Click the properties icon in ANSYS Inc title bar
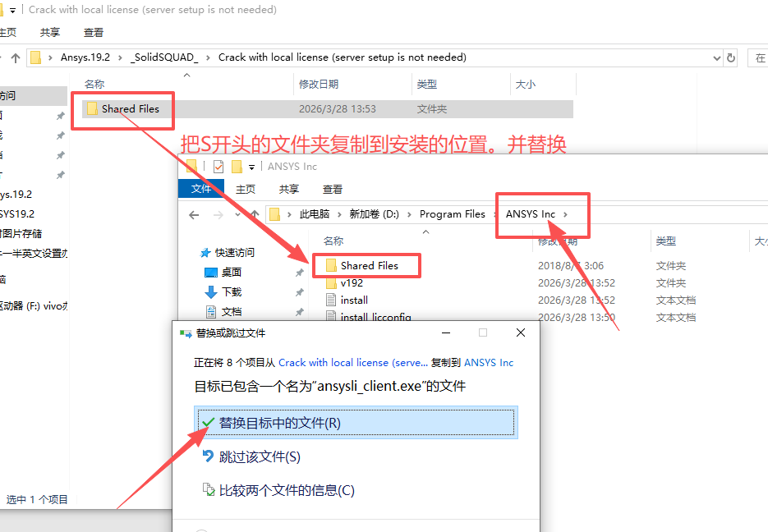The image size is (768, 532). click(x=218, y=166)
